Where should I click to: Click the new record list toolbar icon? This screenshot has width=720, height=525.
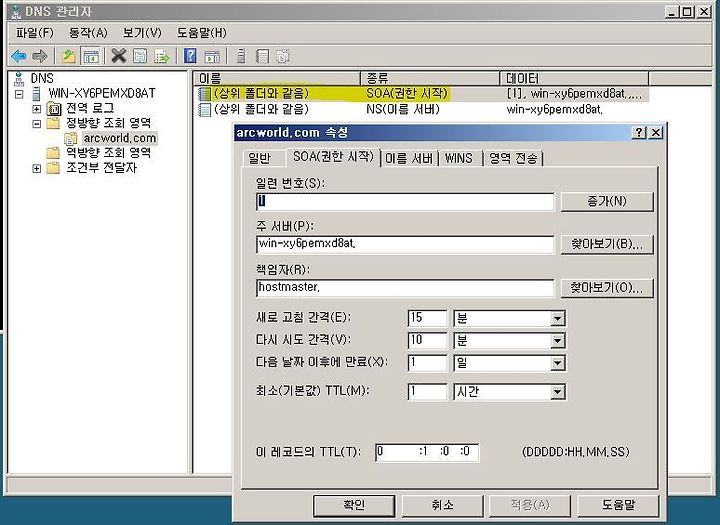pyautogui.click(x=262, y=56)
